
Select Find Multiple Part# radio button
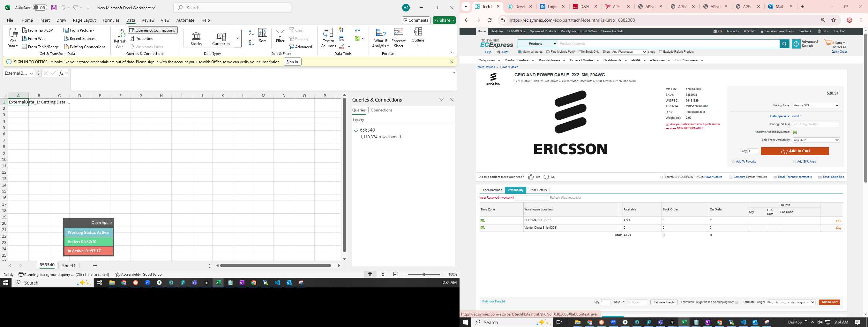coord(548,52)
